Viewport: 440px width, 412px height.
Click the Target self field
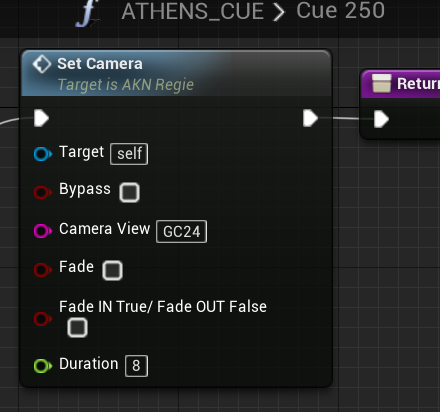coord(129,154)
